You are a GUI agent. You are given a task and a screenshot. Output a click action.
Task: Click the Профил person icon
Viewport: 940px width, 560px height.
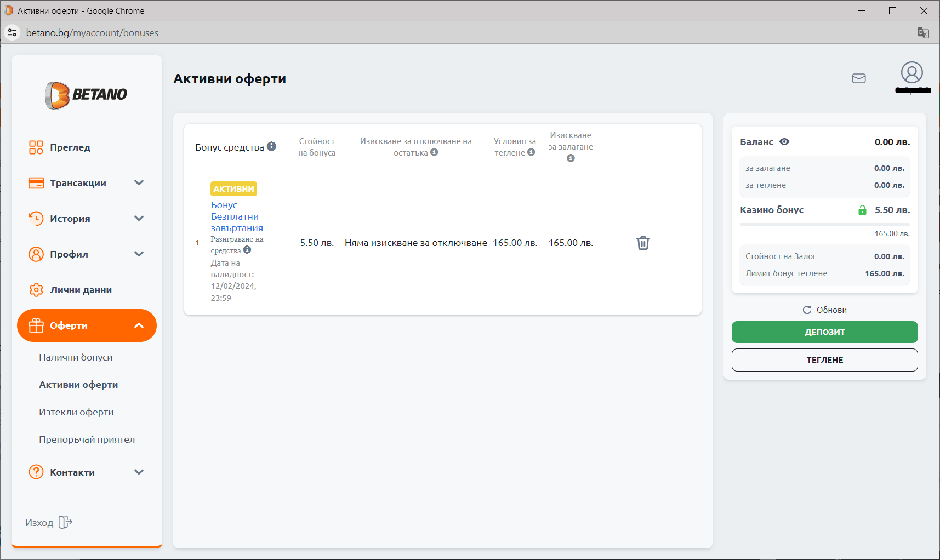(x=36, y=254)
